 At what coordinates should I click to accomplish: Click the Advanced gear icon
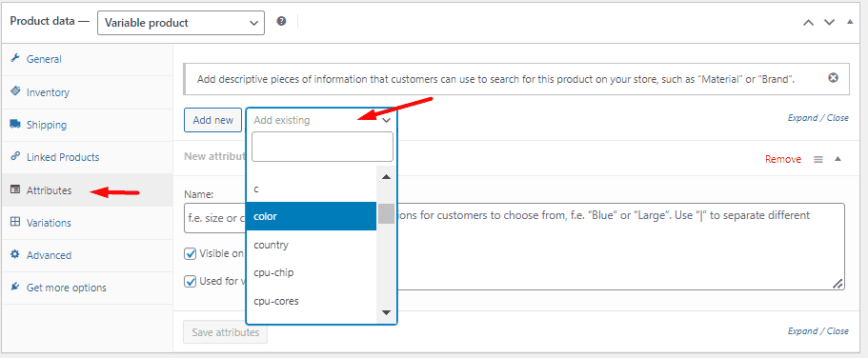click(x=15, y=254)
